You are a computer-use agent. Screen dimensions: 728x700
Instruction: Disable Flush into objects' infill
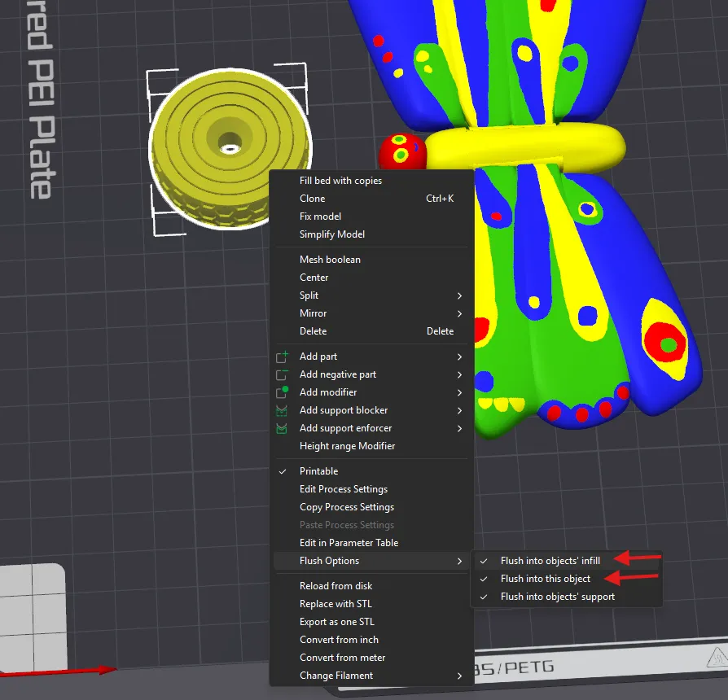(x=550, y=561)
